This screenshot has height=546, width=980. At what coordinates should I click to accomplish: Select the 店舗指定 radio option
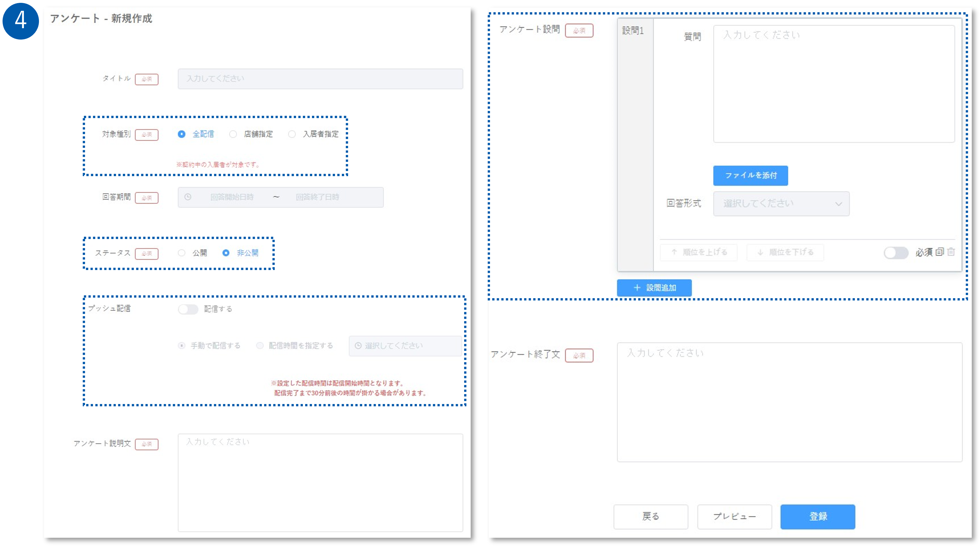pos(233,134)
